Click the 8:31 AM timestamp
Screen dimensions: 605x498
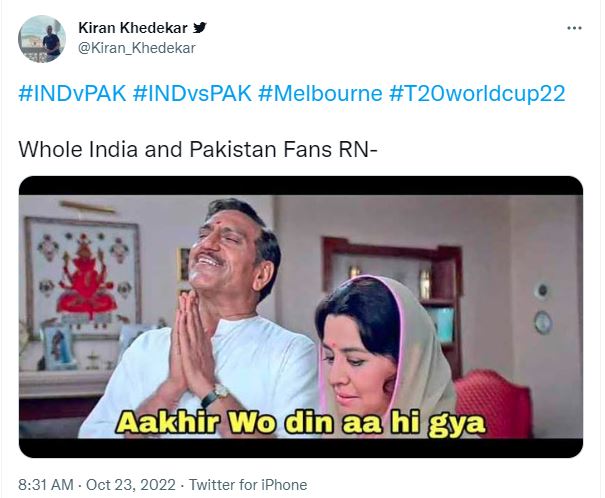point(46,484)
